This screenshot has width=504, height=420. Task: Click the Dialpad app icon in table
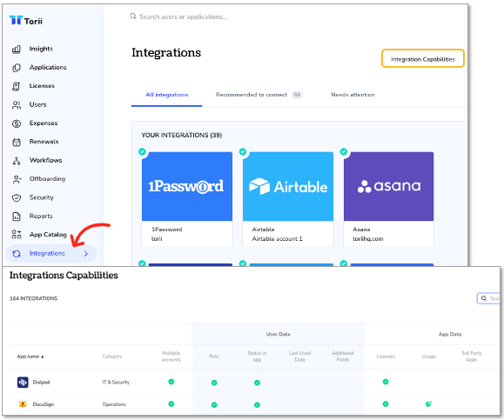(23, 382)
